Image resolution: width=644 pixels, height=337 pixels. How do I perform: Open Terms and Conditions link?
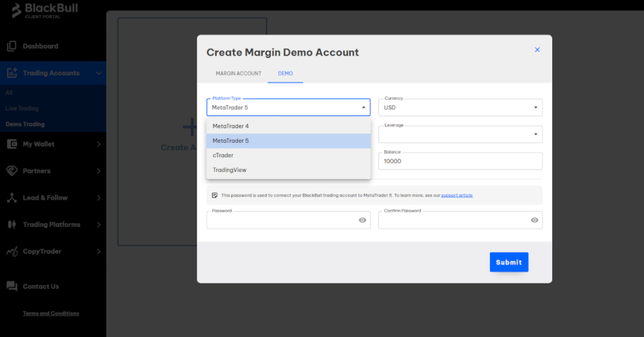(x=51, y=313)
